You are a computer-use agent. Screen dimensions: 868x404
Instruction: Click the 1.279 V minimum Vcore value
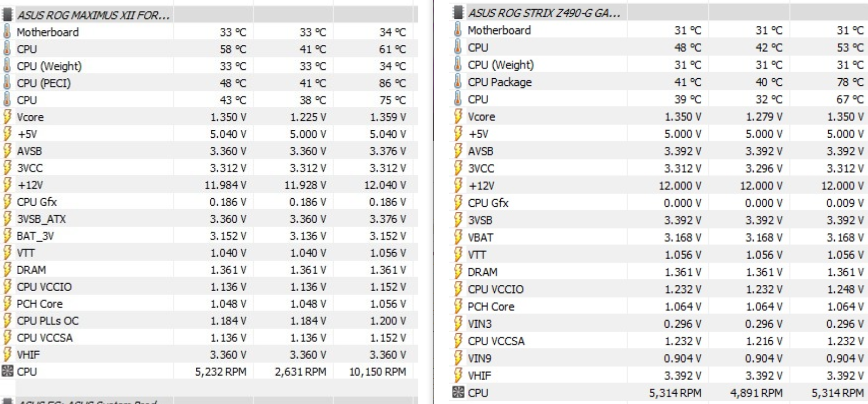pyautogui.click(x=764, y=117)
